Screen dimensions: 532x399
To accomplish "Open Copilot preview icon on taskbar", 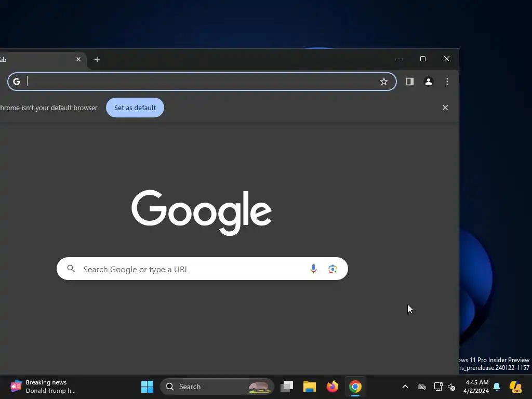I will click(516, 387).
